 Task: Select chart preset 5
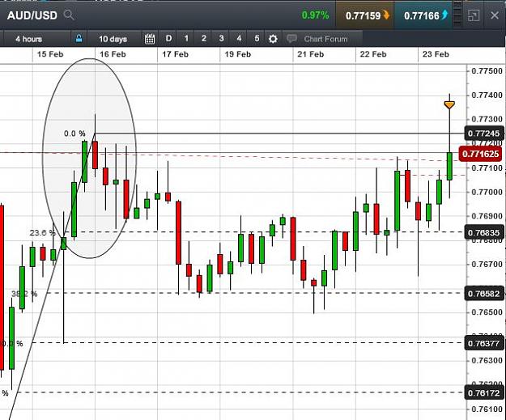pos(257,39)
